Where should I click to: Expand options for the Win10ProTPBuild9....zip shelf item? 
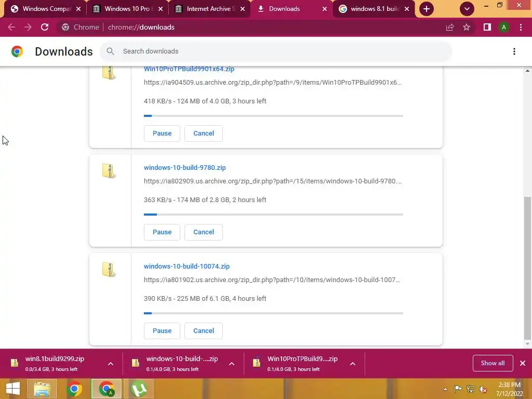point(353,364)
